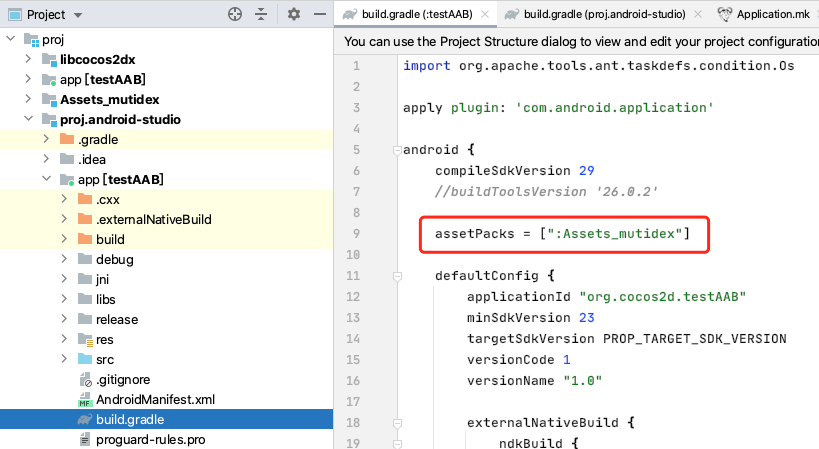Hide the Project panel with the minus icon
This screenshot has height=449, width=819.
click(x=320, y=14)
